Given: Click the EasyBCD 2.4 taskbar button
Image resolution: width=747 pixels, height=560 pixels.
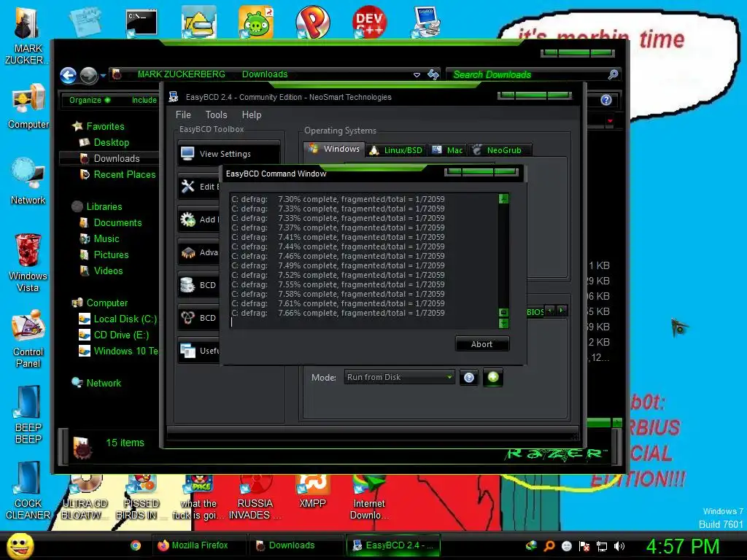Looking at the screenshot, I should click(393, 545).
